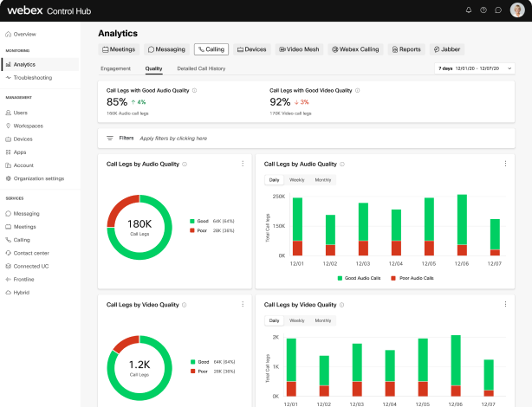Switch to the Jabber tab
This screenshot has width=532, height=407.
(x=447, y=49)
